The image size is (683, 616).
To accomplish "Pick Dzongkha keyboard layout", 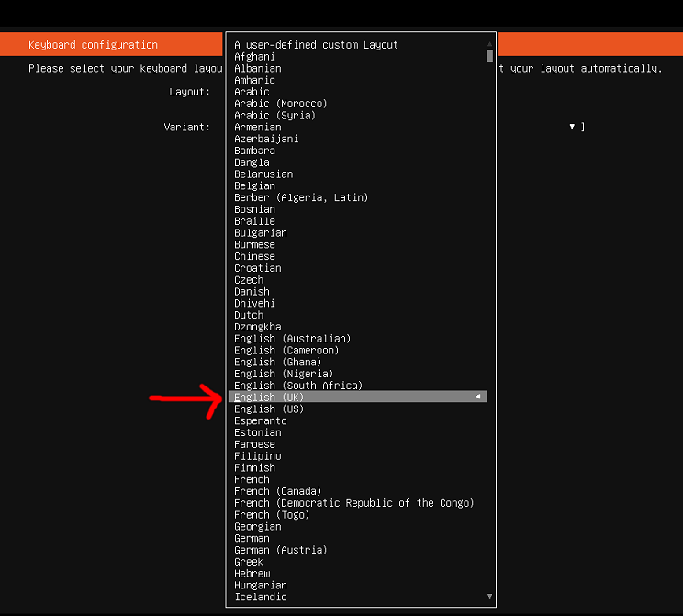I will [257, 327].
